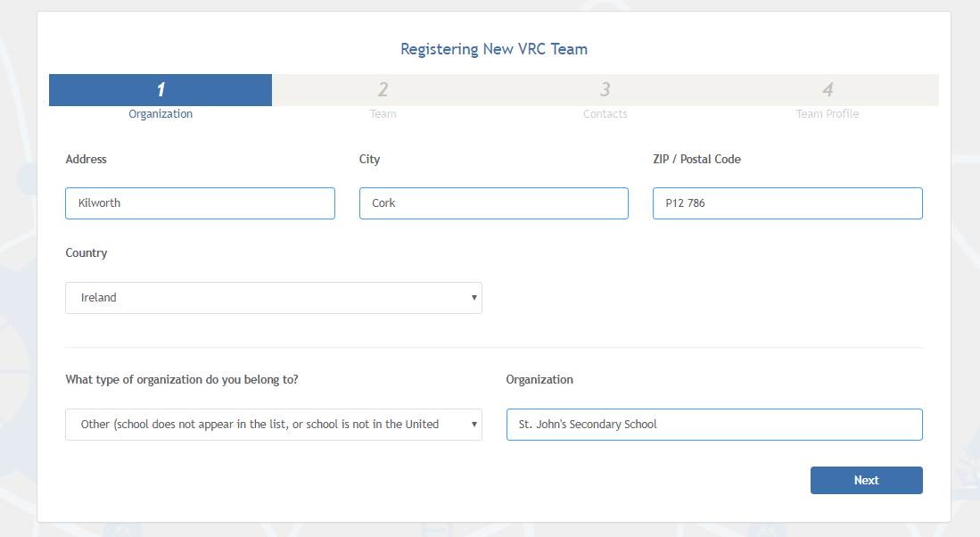Open the Country dropdown showing Ireland
980x537 pixels.
tap(274, 298)
